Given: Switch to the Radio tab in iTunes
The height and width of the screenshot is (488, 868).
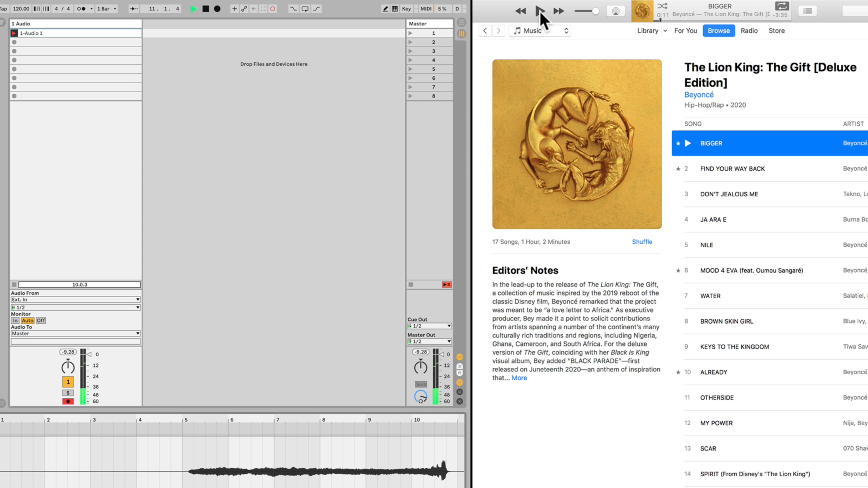Looking at the screenshot, I should [749, 31].
